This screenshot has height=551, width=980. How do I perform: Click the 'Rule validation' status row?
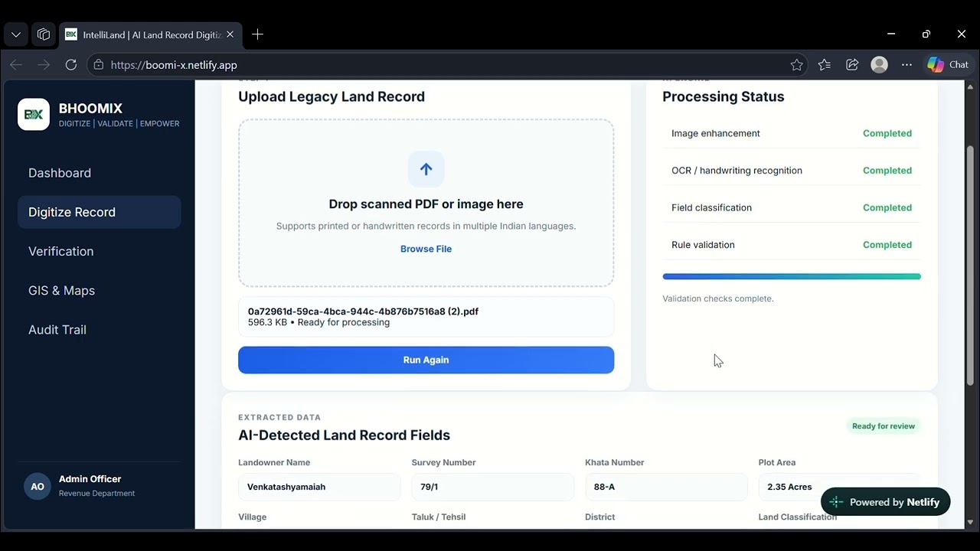792,245
